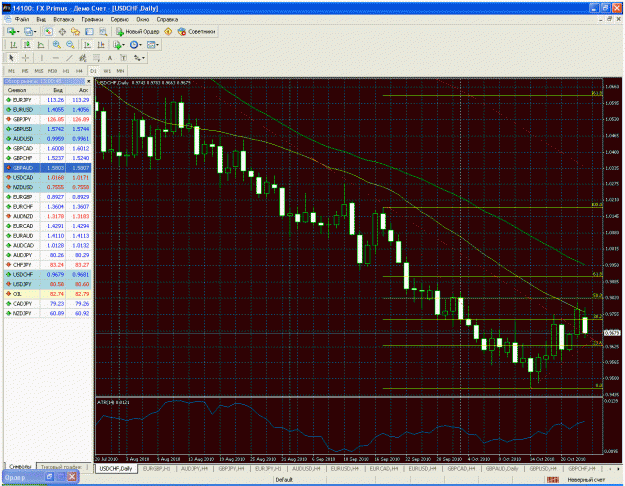
Task: Click the Советники button
Action: (197, 31)
